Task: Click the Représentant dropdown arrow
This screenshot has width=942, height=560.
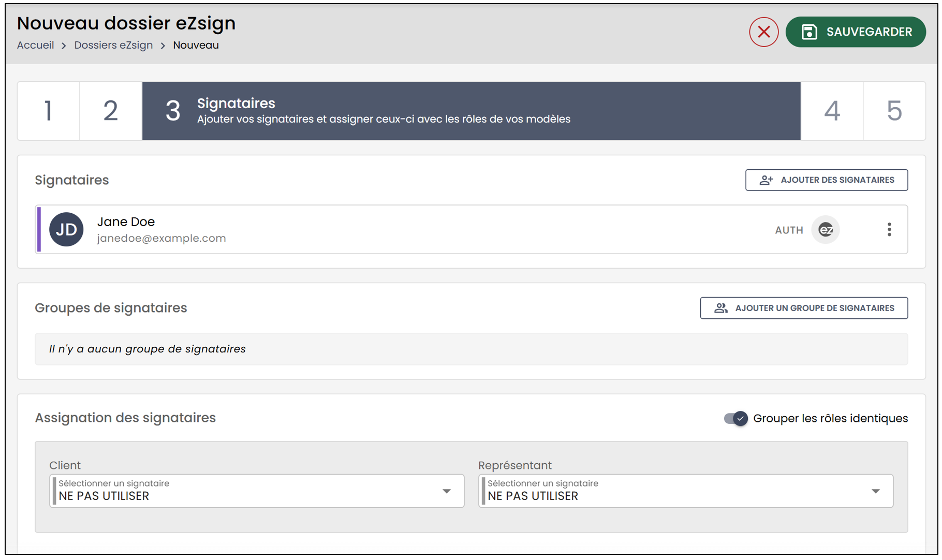Action: click(875, 491)
